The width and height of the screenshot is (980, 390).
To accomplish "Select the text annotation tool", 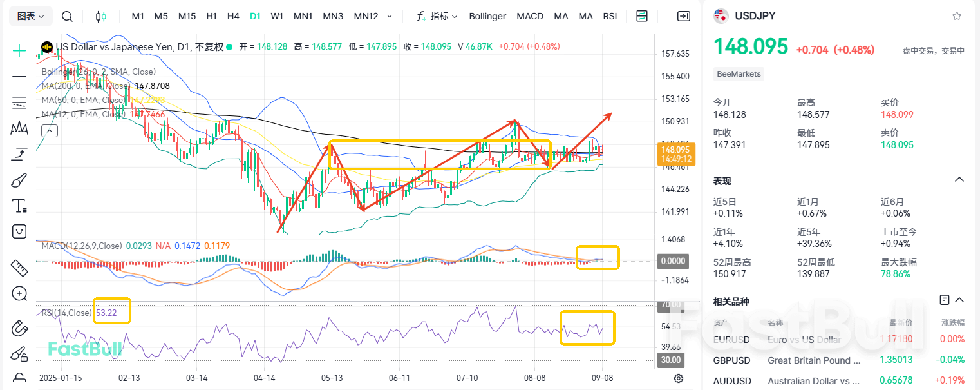I will [x=19, y=206].
